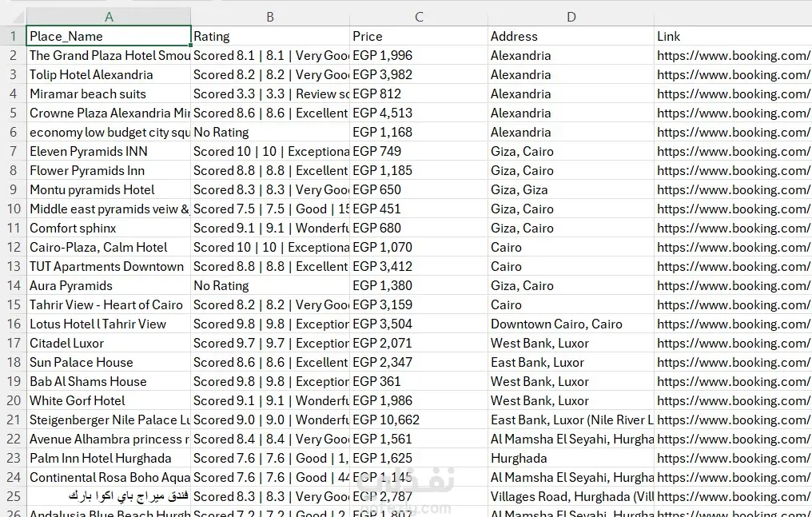Select the Sun Palace House cell
The height and width of the screenshot is (517, 812).
click(109, 362)
